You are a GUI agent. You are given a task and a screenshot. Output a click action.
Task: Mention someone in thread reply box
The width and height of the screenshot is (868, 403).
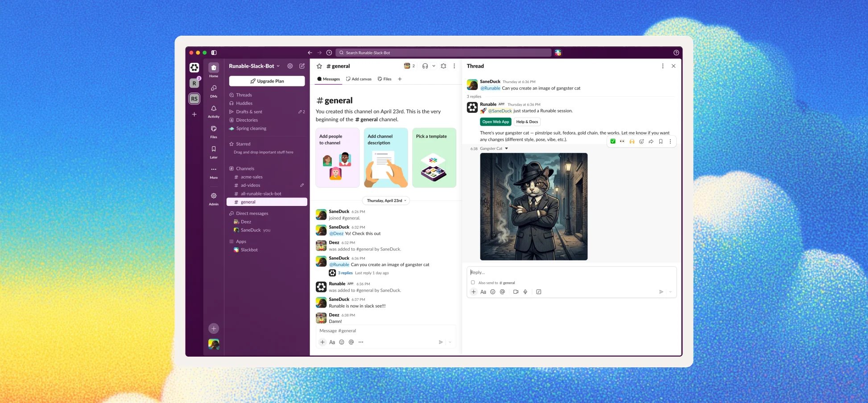[502, 292]
